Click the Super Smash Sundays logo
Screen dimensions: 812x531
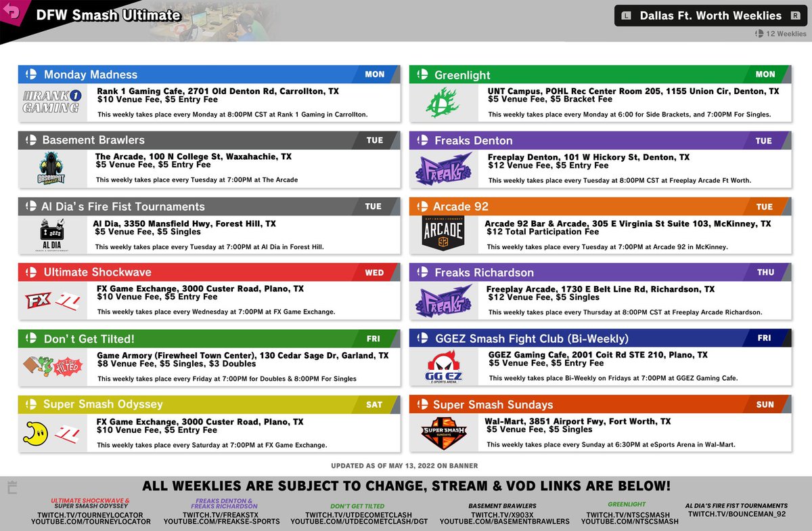click(x=443, y=433)
